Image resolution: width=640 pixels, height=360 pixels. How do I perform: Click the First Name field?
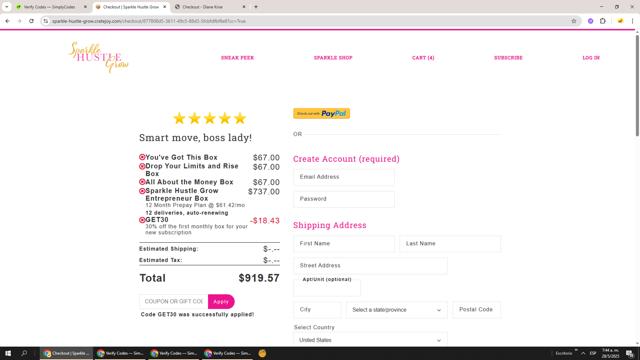(x=344, y=244)
